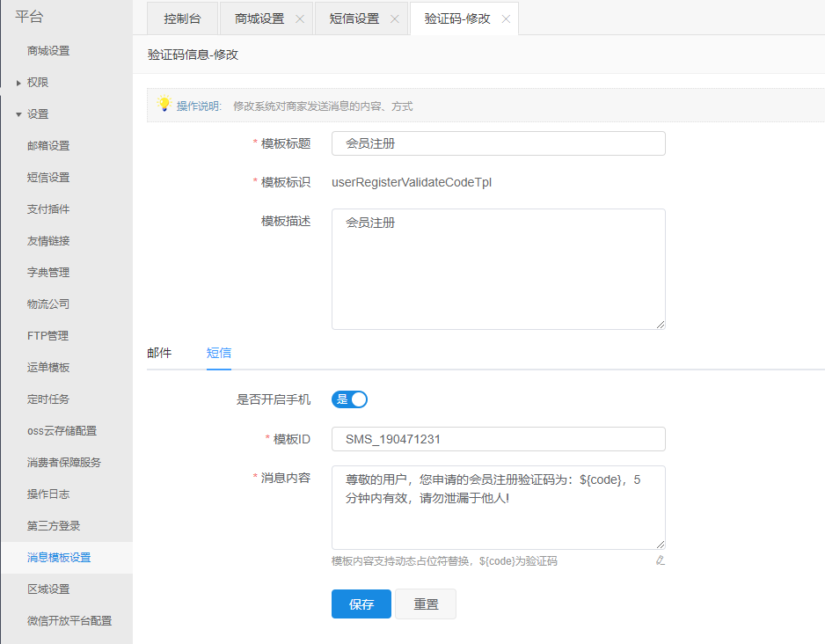Click the edit pencil icon below message content

click(660, 560)
